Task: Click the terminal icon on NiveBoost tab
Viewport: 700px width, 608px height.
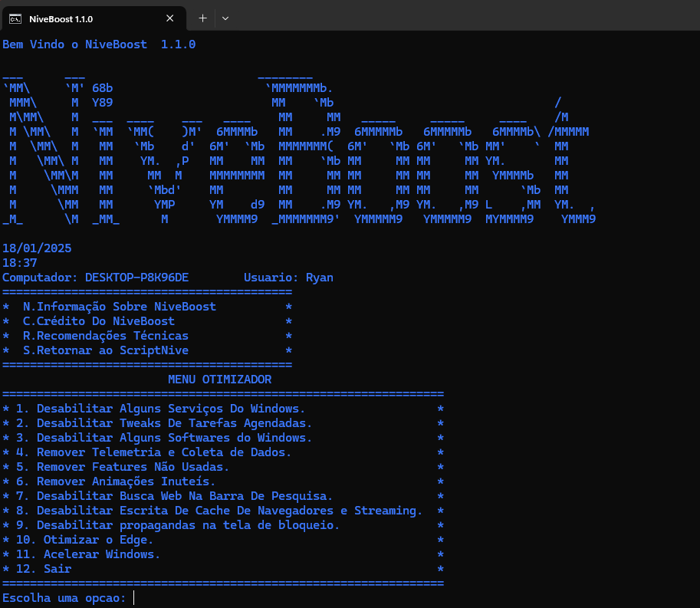Action: (15, 18)
